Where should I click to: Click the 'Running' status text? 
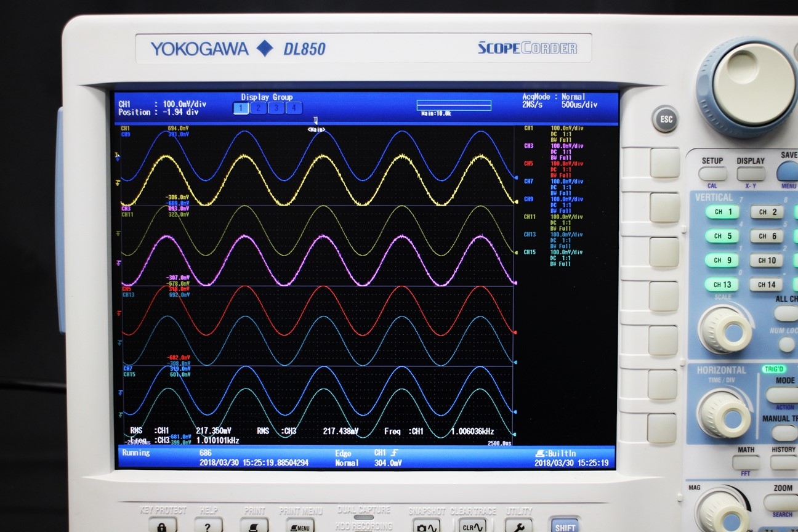pos(136,453)
